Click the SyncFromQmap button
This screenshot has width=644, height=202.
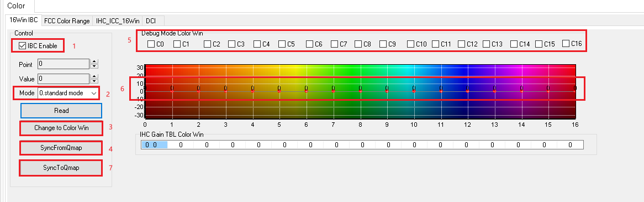point(61,148)
